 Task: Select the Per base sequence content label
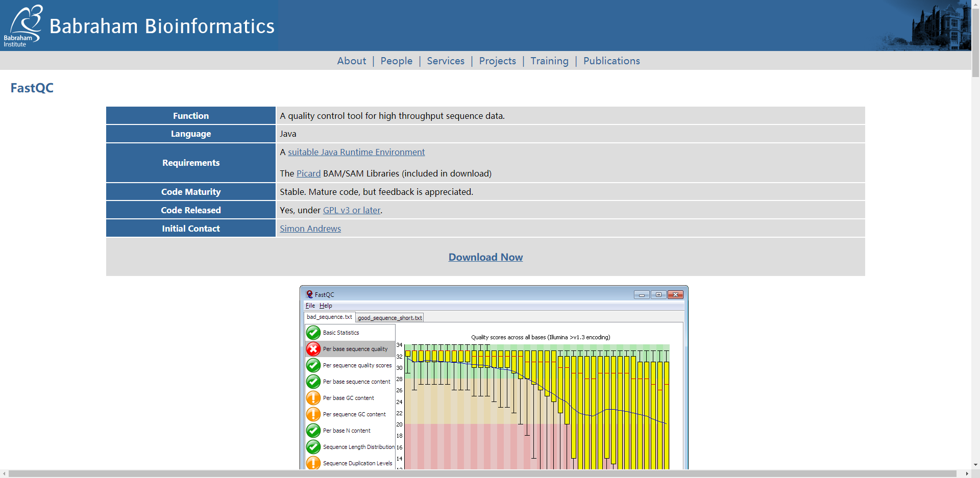tap(356, 382)
